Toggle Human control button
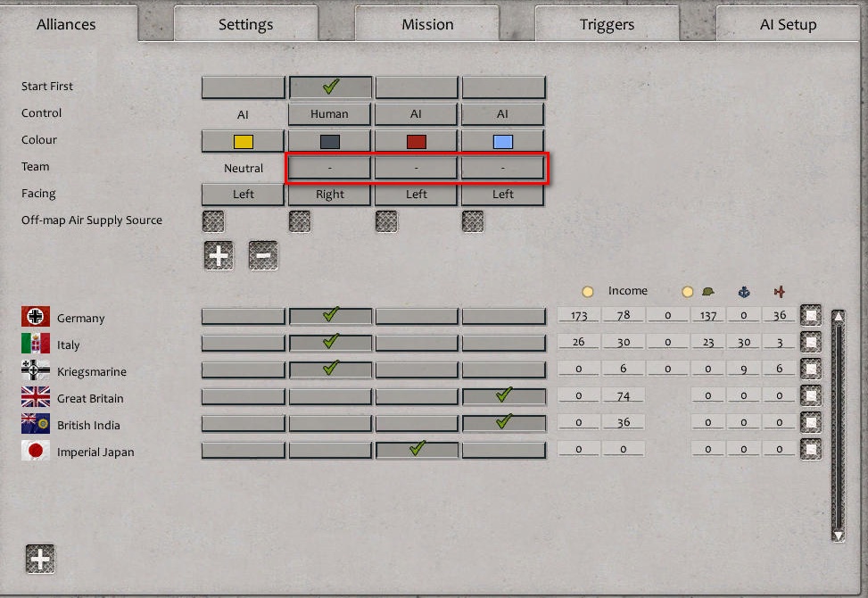The width and height of the screenshot is (868, 598). (x=329, y=114)
